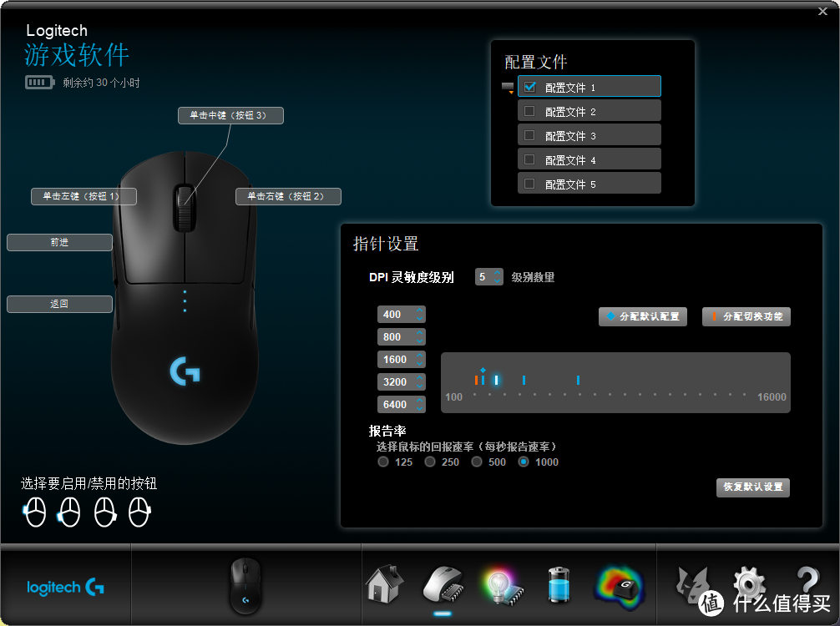Click the 单击右键（按钮 2）label

click(x=288, y=196)
